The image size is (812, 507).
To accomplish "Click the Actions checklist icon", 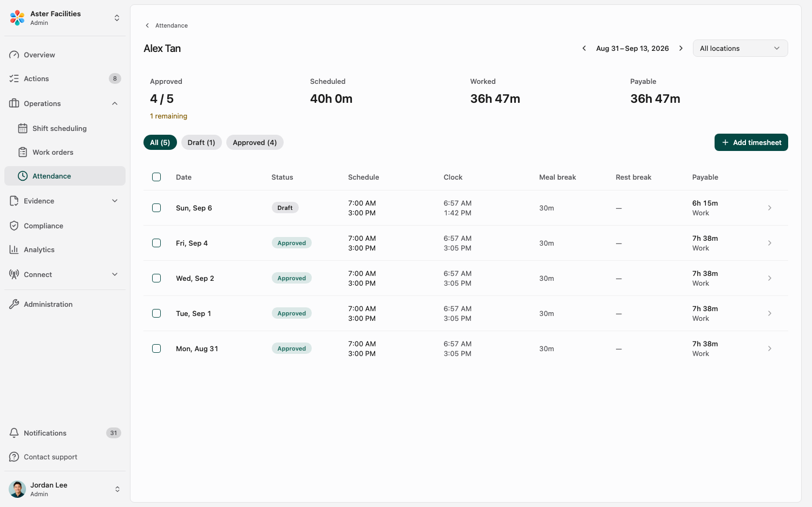I will [14, 78].
